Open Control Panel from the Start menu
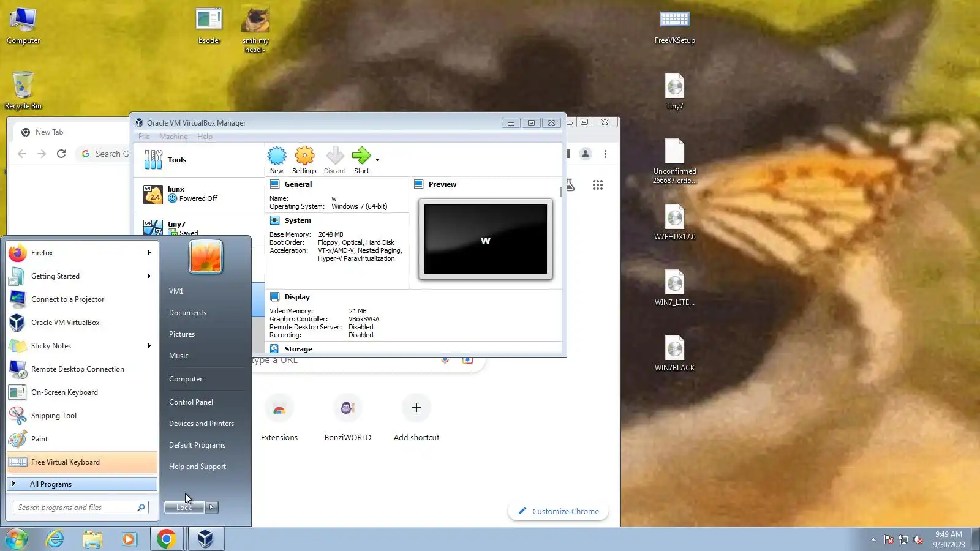The width and height of the screenshot is (980, 551). [191, 402]
